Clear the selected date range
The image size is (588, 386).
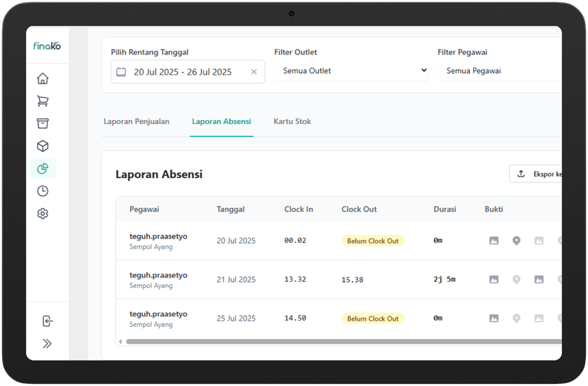click(254, 72)
